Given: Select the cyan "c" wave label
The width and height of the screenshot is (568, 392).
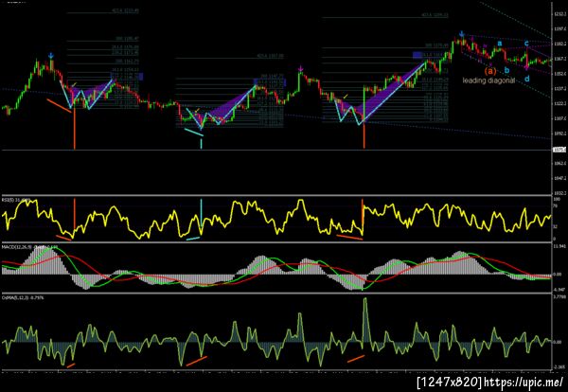Looking at the screenshot, I should coord(526,44).
